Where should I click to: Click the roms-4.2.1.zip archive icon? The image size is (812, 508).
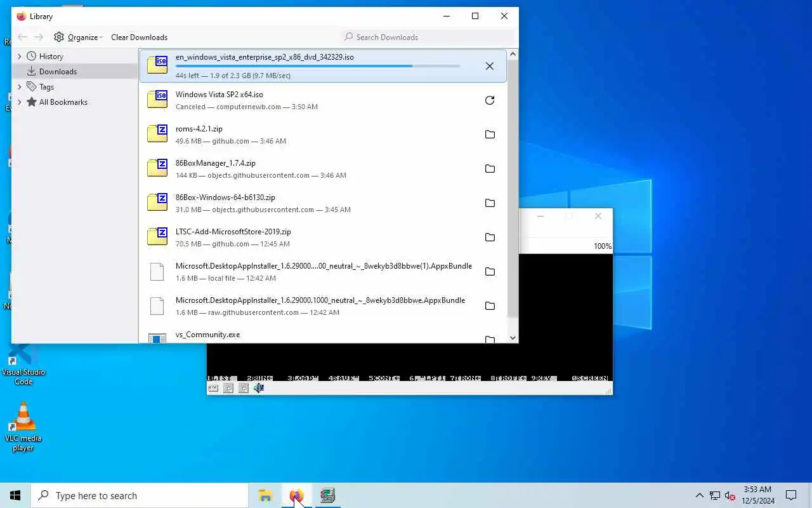157,133
